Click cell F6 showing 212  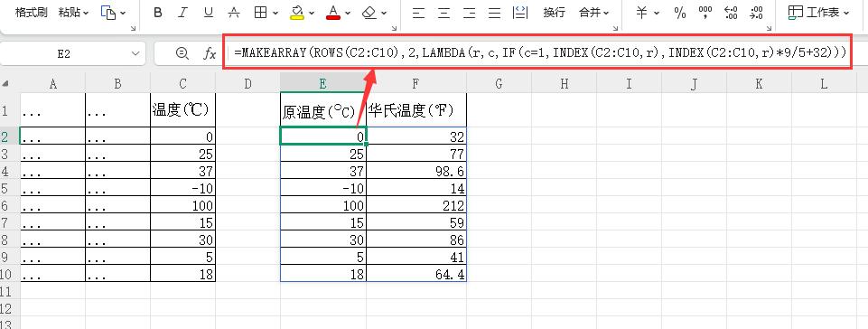point(416,205)
